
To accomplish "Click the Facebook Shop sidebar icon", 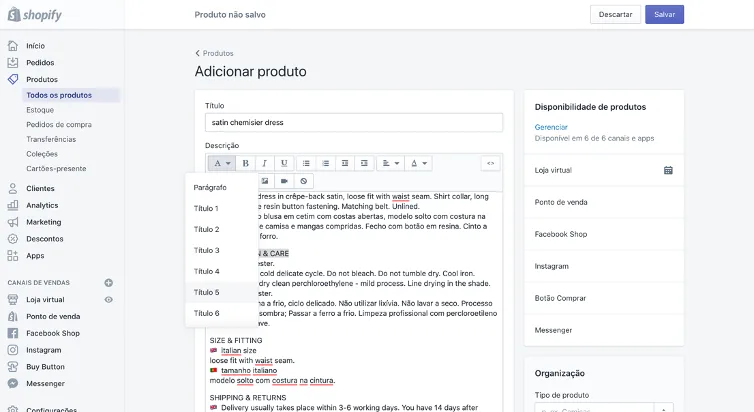I will 13,333.
